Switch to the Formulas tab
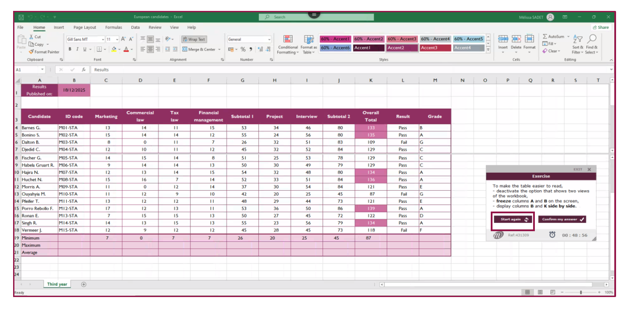 click(x=114, y=27)
